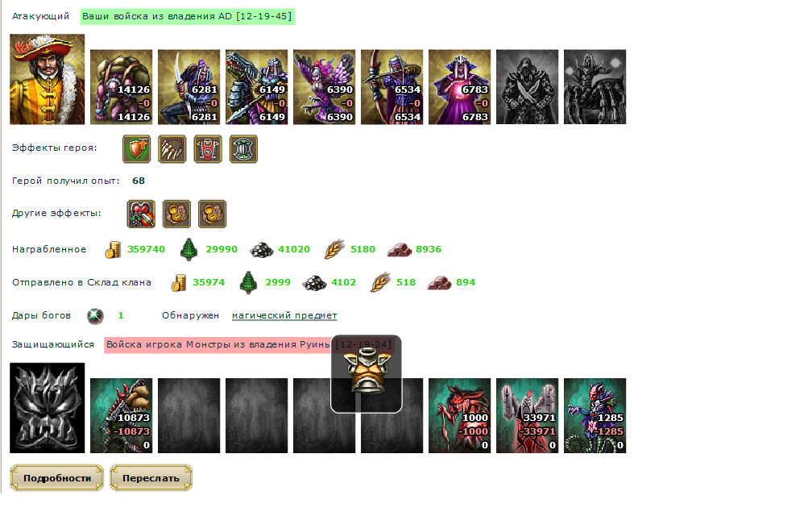Click the looted gold icon near 359740
Image resolution: width=812 pixels, height=508 pixels.
click(113, 249)
